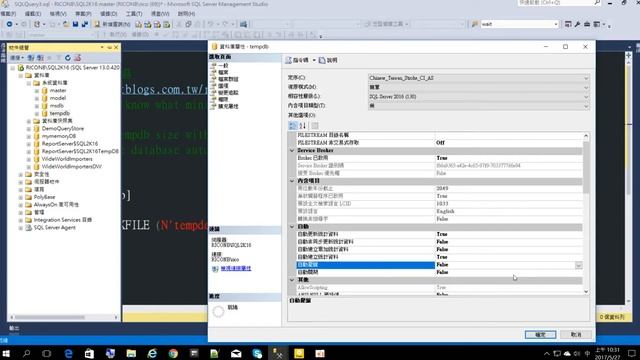The width and height of the screenshot is (640, 360).
Task: Open Internet Explorer from the taskbar
Action: pos(152,353)
